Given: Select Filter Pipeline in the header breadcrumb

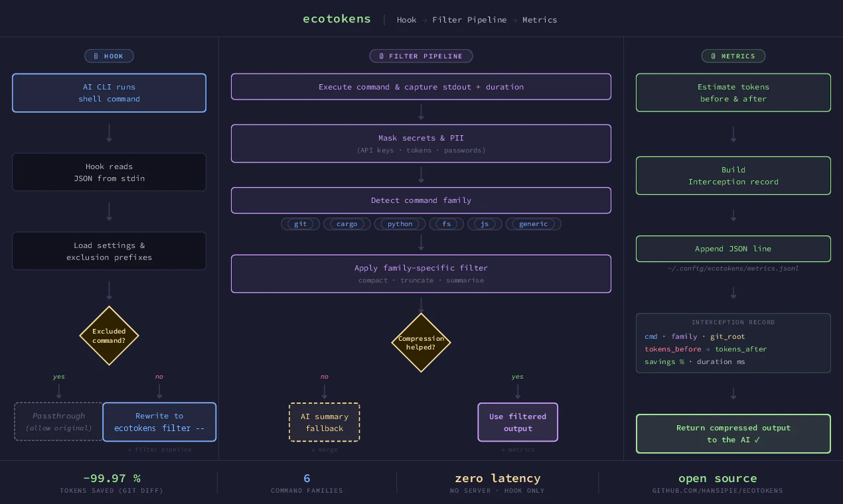Looking at the screenshot, I should (x=469, y=20).
